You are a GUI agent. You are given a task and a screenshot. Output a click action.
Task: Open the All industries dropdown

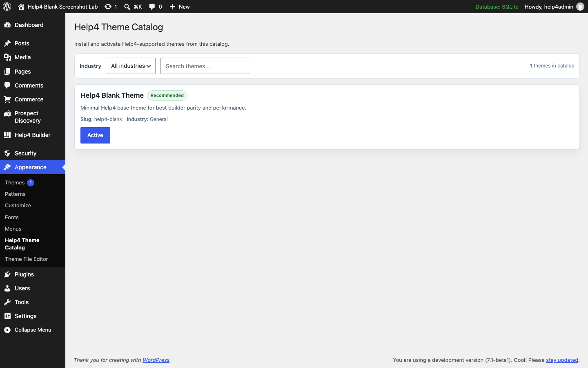coord(131,66)
